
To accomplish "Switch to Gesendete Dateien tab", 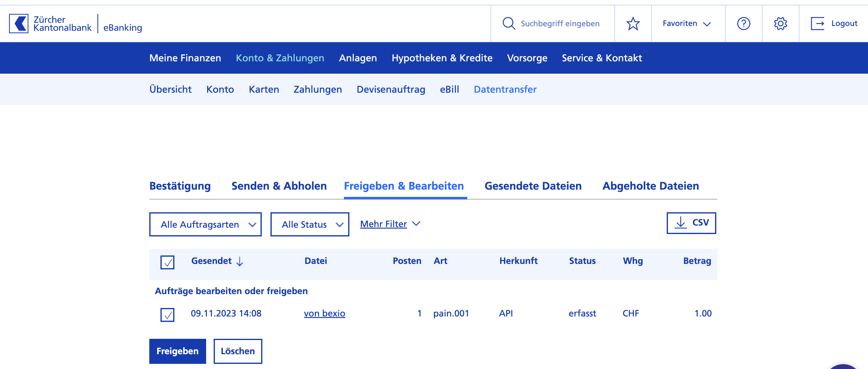I will (533, 186).
